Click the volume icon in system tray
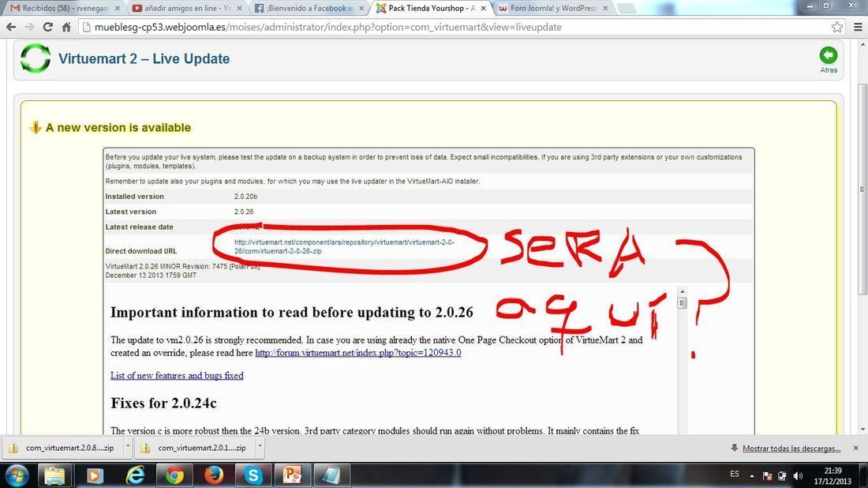 point(798,476)
